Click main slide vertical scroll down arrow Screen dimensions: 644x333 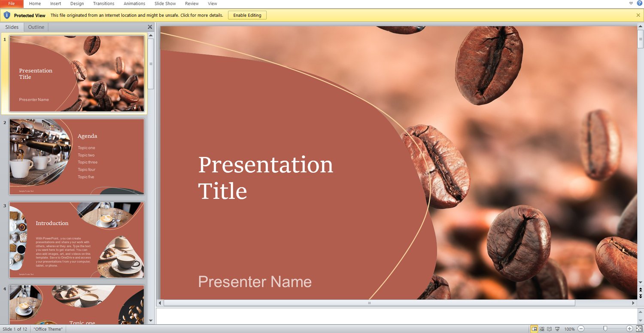pos(640,282)
